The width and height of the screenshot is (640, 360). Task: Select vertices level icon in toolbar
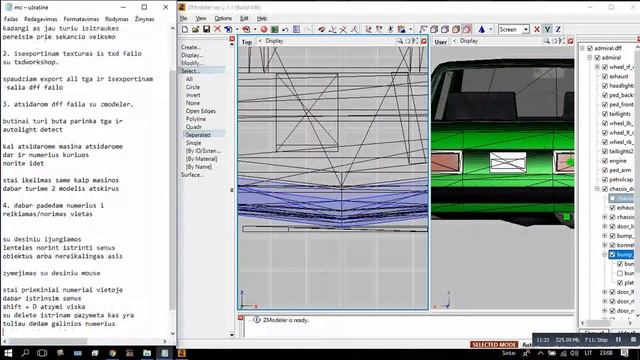click(423, 29)
